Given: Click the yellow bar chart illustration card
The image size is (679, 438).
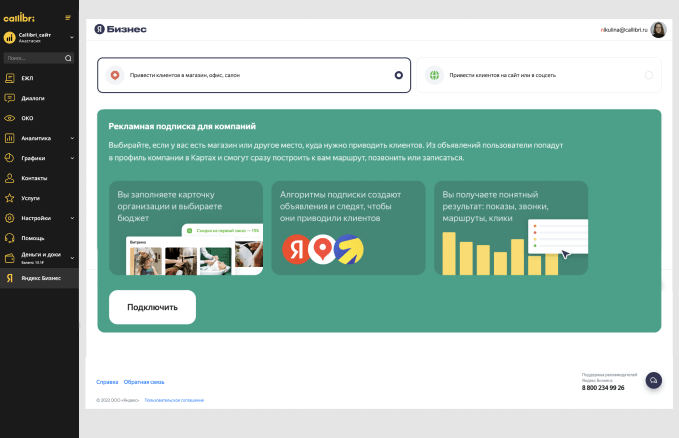Looking at the screenshot, I should [511, 228].
